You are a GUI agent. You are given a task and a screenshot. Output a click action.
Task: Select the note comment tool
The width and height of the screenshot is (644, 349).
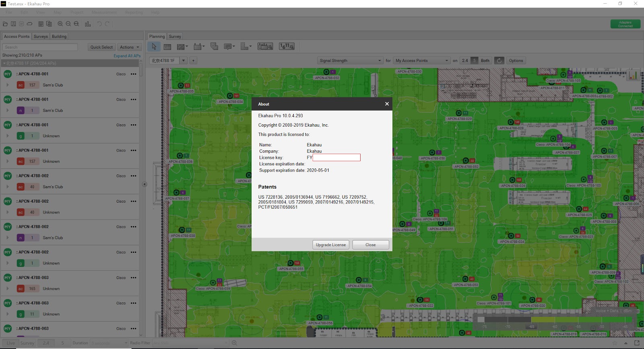click(x=229, y=47)
